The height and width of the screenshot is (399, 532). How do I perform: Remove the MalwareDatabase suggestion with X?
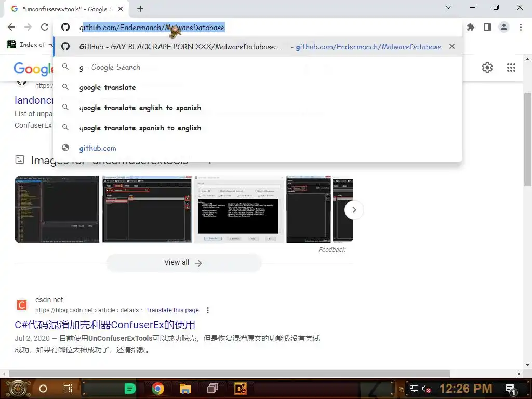click(x=452, y=46)
